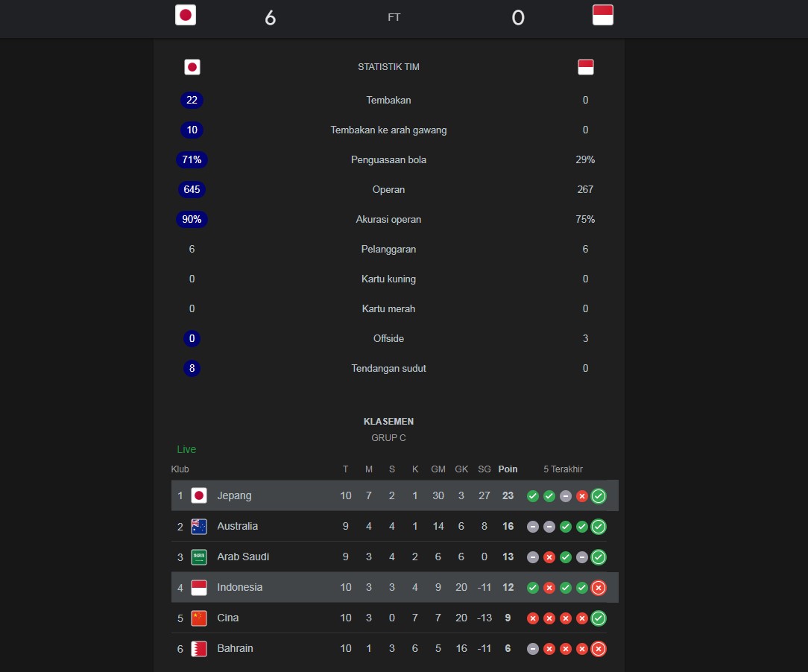Click the Klub column header

tap(180, 469)
